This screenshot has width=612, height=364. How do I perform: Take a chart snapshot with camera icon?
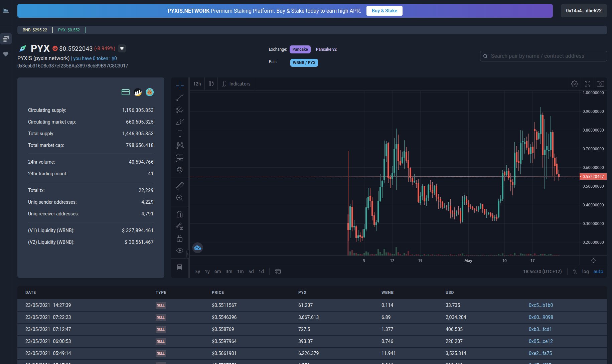click(x=600, y=84)
